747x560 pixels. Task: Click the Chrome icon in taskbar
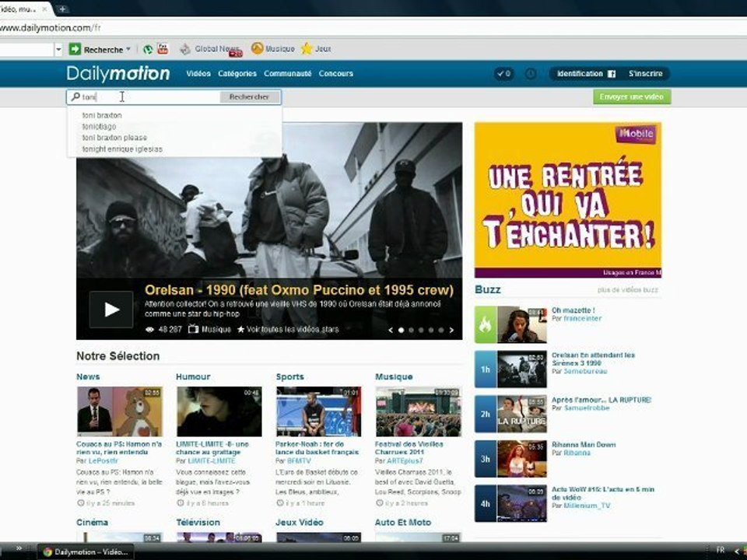click(47, 552)
